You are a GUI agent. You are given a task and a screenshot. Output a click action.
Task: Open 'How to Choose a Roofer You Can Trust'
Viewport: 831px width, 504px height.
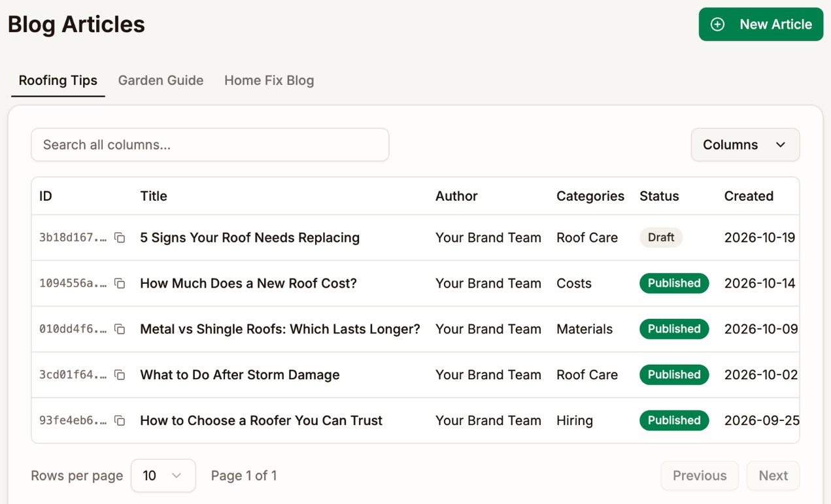click(x=261, y=420)
